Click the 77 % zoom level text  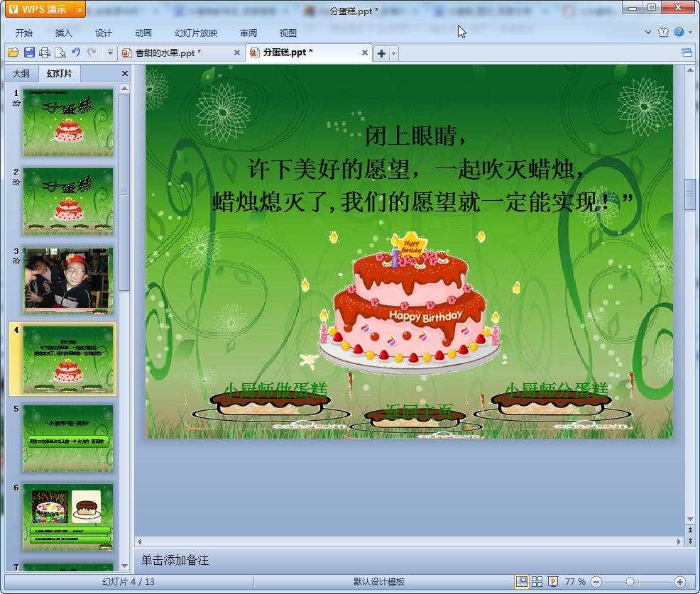[x=575, y=581]
